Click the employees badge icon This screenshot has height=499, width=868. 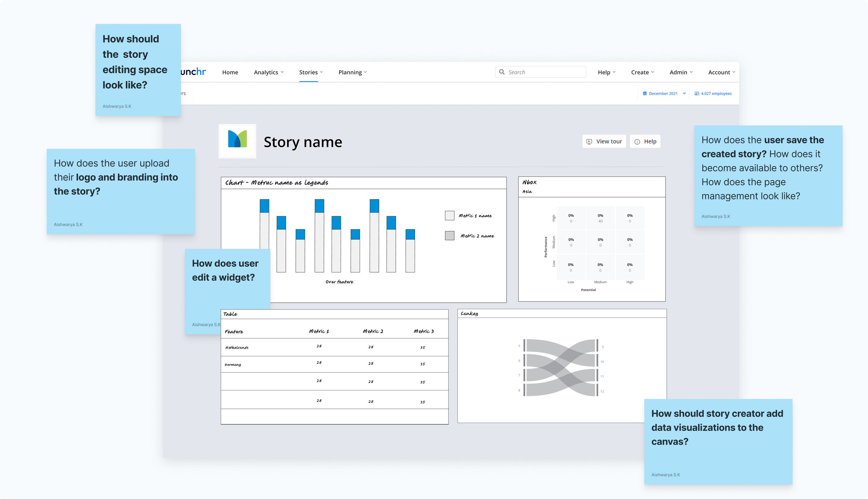(x=696, y=93)
